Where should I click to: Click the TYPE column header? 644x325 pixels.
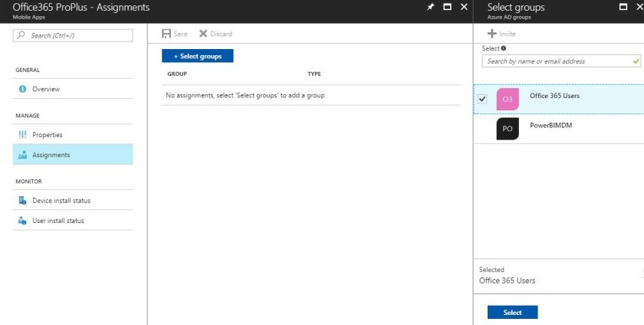pos(314,74)
